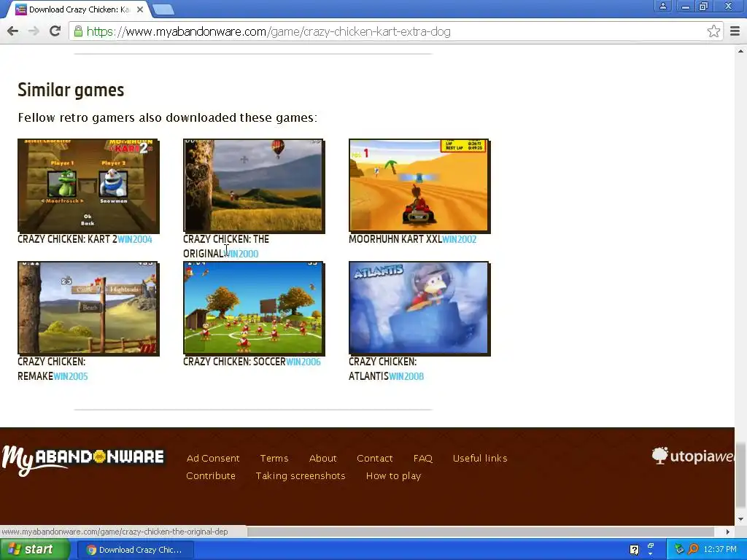Click the horizontal scrollbar thumb
The width and height of the screenshot is (747, 560).
coord(480,532)
